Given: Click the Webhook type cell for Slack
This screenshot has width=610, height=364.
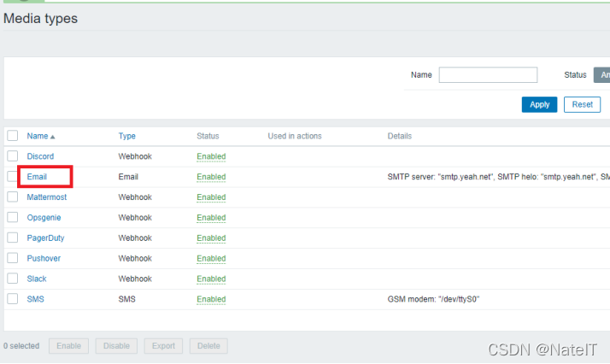Looking at the screenshot, I should (x=135, y=279).
